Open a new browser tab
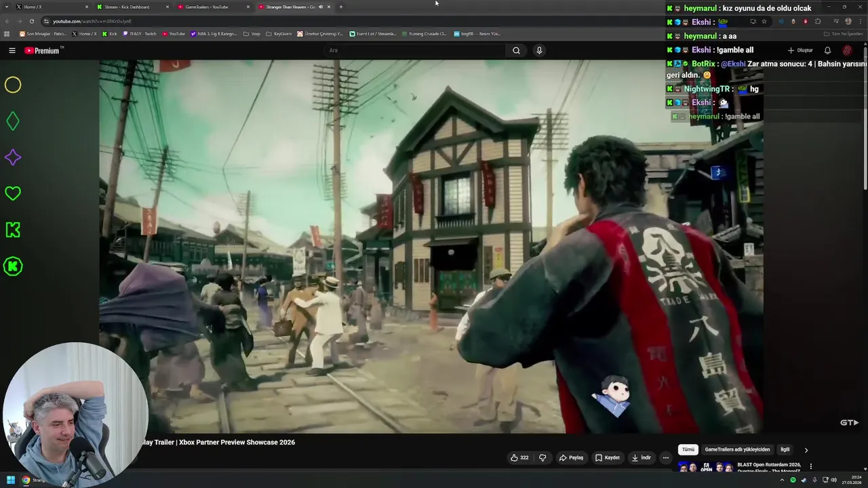This screenshot has height=488, width=868. click(341, 7)
